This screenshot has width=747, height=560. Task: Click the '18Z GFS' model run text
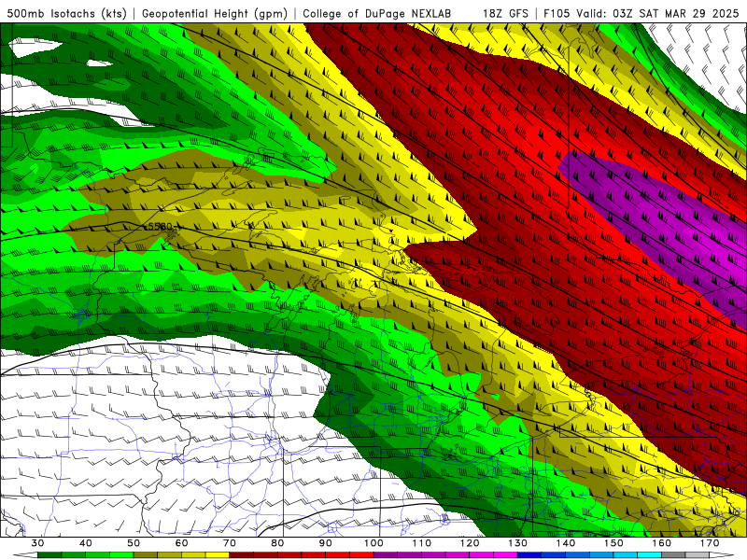pyautogui.click(x=505, y=13)
